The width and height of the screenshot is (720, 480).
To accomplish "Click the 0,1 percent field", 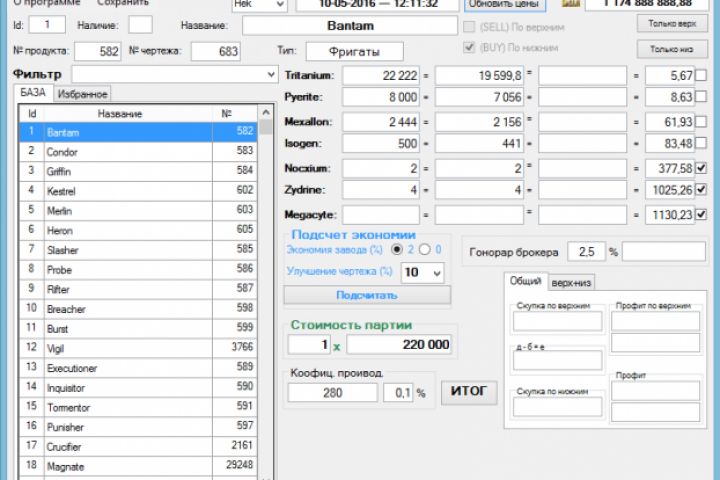I will pos(398,393).
